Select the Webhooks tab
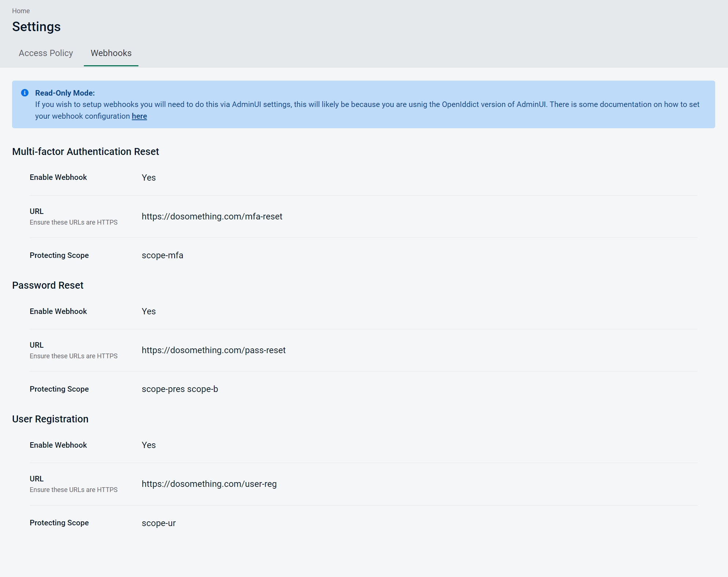 [x=111, y=53]
